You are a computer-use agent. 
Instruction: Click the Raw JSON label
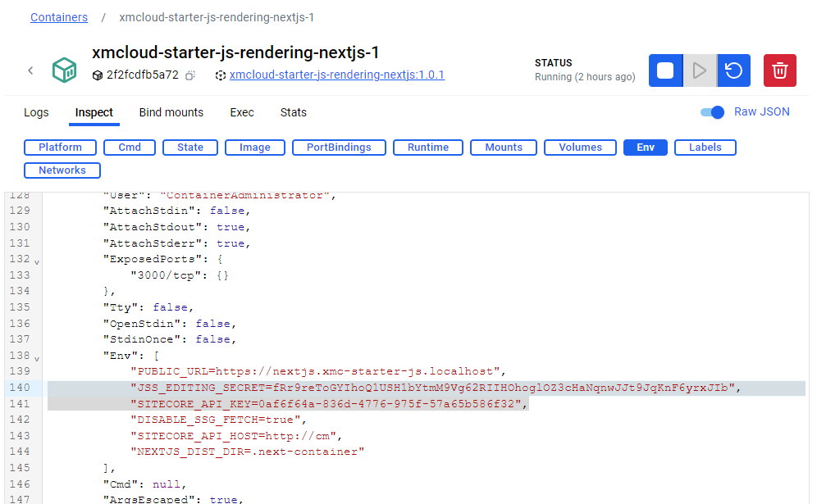[x=762, y=112]
